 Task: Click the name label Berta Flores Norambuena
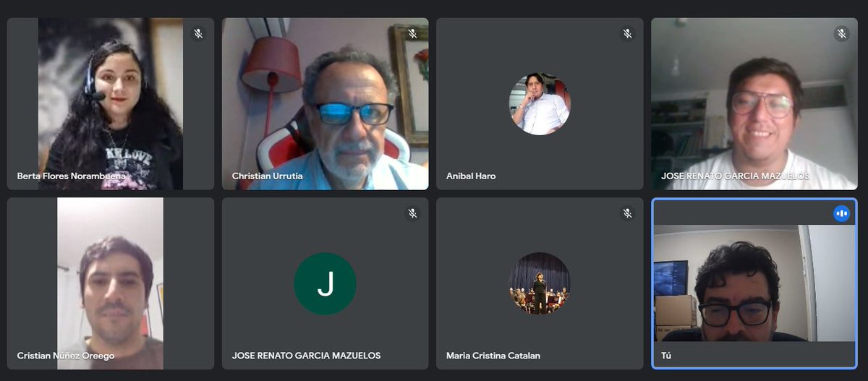pos(72,176)
